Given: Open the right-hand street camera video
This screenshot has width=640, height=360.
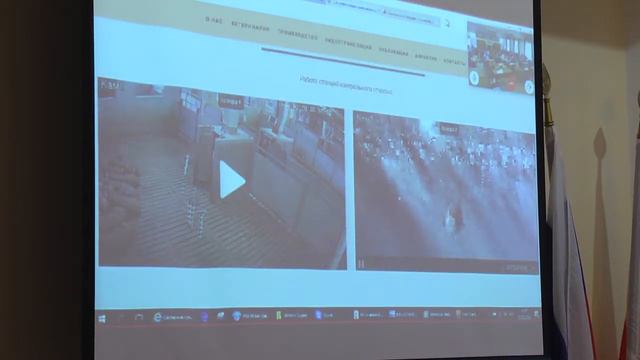Looking at the screenshot, I should 446,192.
